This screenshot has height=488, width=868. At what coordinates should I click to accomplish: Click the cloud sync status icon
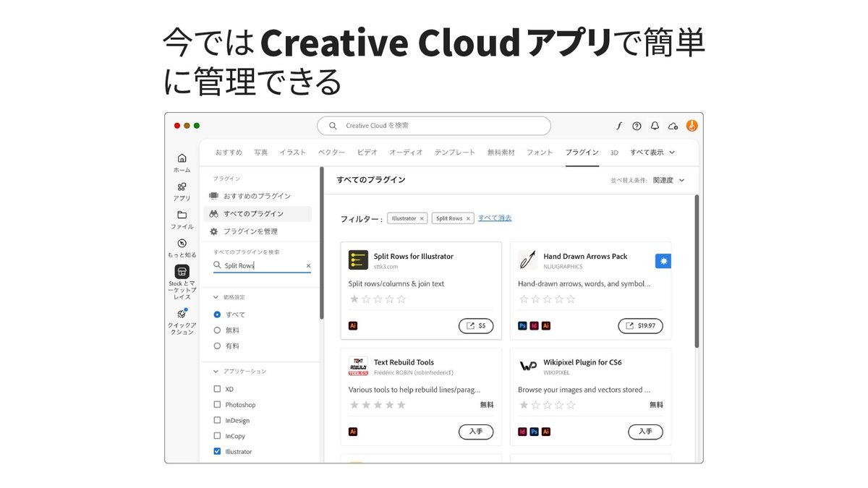673,126
